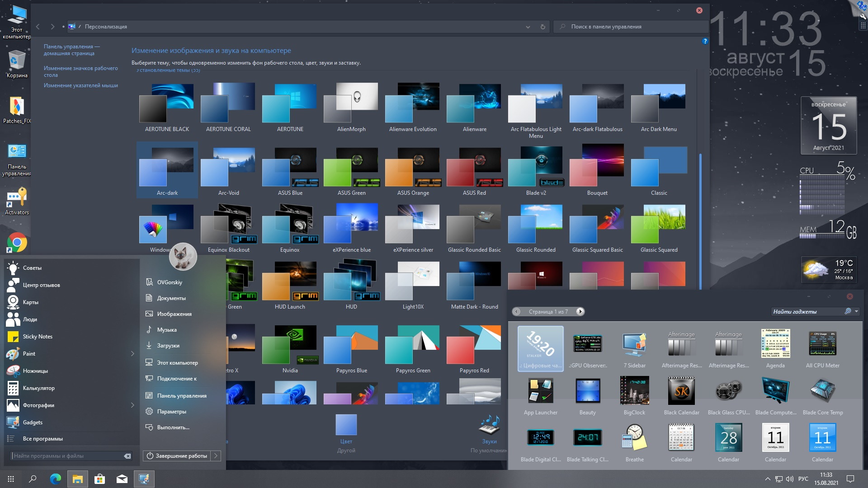868x488 pixels.
Task: Open Панель управления from the start menu
Action: (x=181, y=396)
